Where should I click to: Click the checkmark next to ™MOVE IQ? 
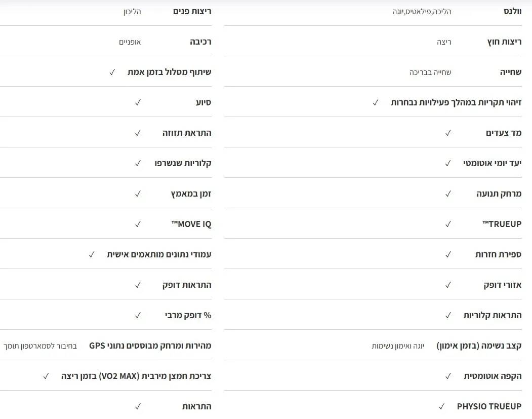(x=138, y=224)
